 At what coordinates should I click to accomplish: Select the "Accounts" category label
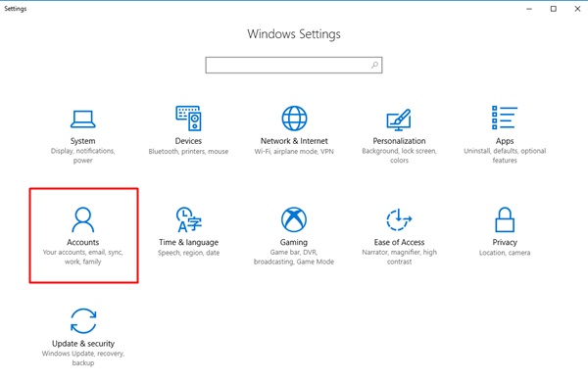(x=83, y=242)
